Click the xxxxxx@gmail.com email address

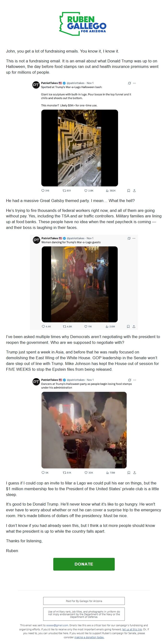[57, 625]
